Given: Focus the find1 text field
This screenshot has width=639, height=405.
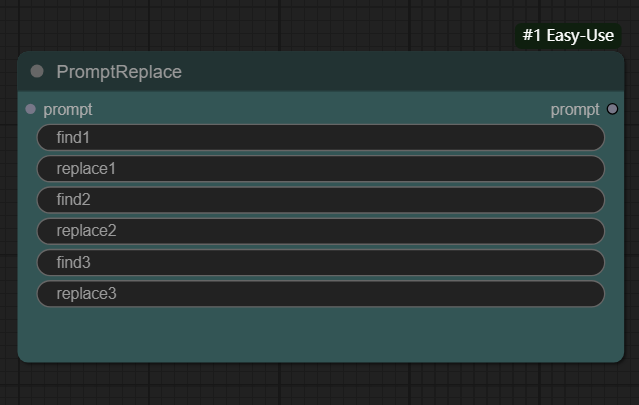Looking at the screenshot, I should (320, 137).
